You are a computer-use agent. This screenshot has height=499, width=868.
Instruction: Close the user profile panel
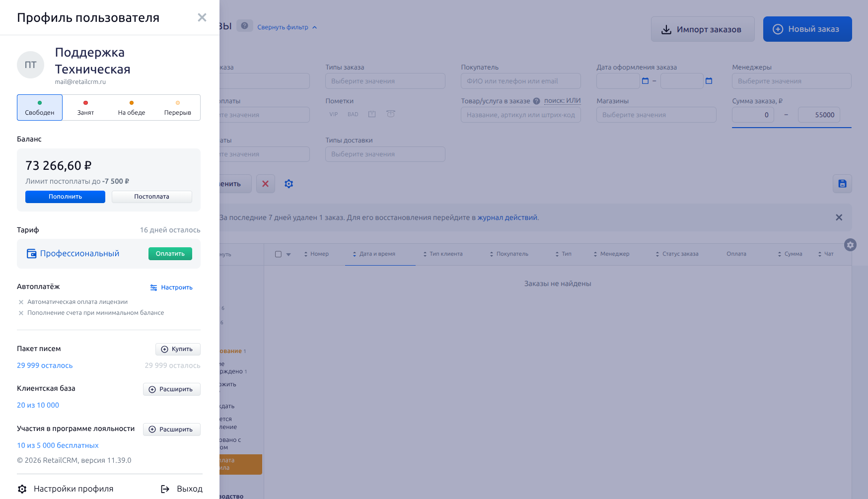[202, 17]
